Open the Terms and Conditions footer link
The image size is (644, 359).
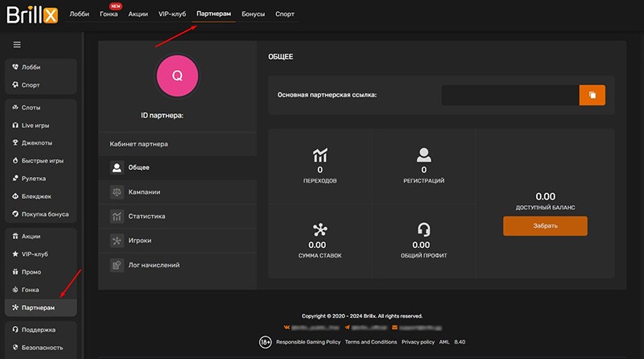[371, 342]
